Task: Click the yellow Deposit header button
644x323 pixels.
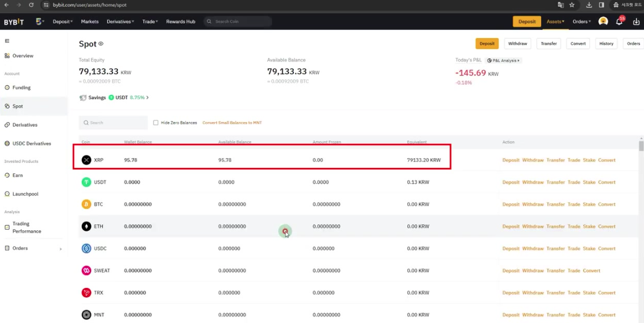Action: tap(527, 21)
